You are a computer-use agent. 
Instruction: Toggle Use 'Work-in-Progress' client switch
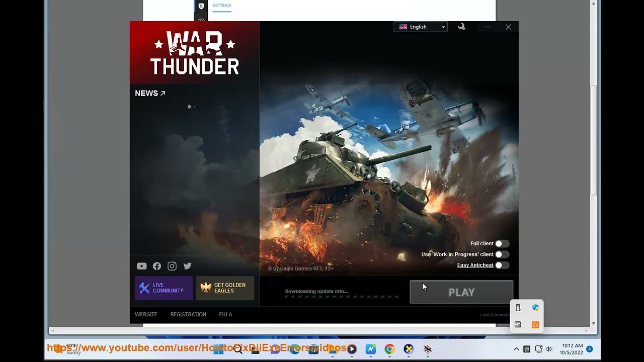click(x=502, y=254)
